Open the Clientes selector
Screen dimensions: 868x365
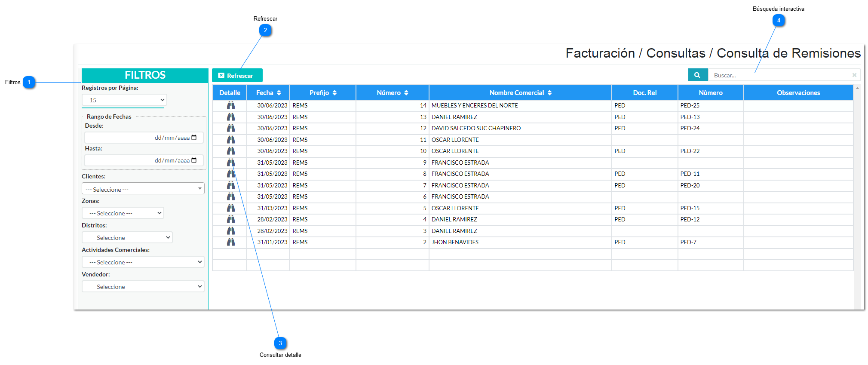(x=143, y=189)
